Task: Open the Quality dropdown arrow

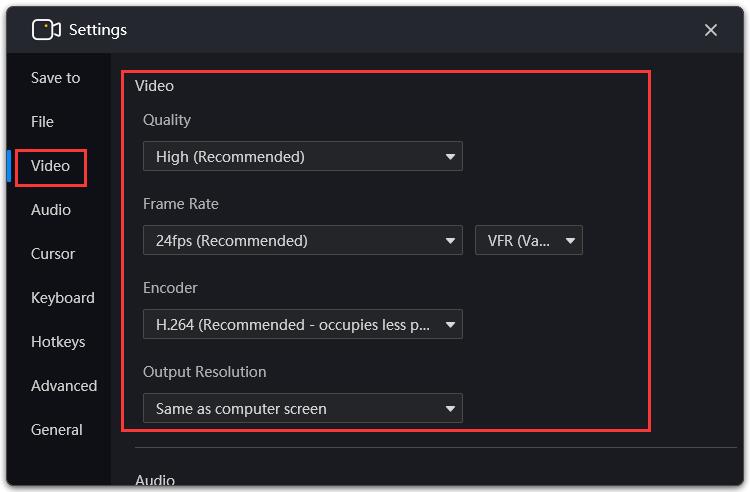Action: [450, 156]
